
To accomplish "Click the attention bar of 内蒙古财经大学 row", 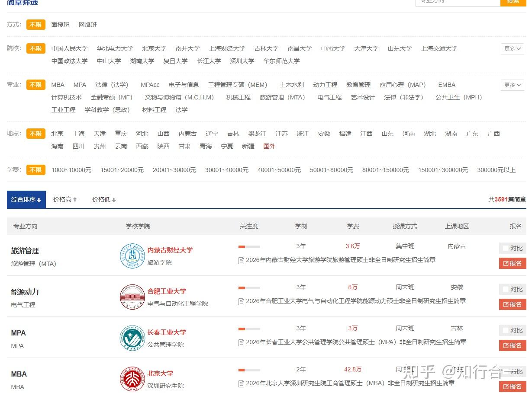I will [x=249, y=247].
